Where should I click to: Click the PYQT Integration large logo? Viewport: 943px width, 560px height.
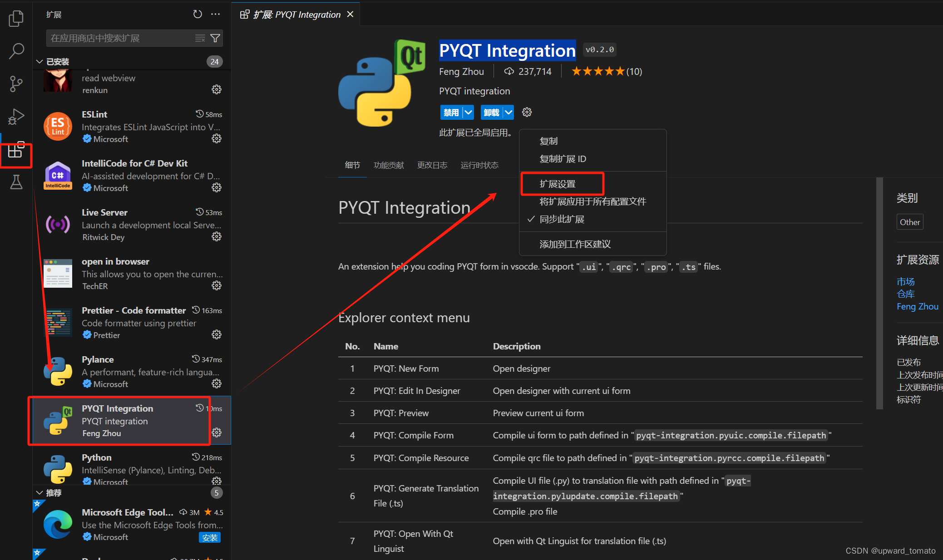(x=382, y=84)
